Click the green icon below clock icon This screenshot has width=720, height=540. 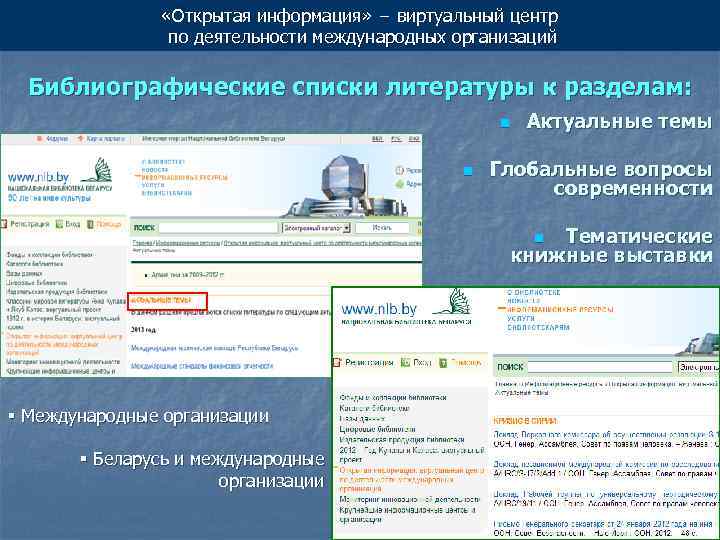(399, 184)
